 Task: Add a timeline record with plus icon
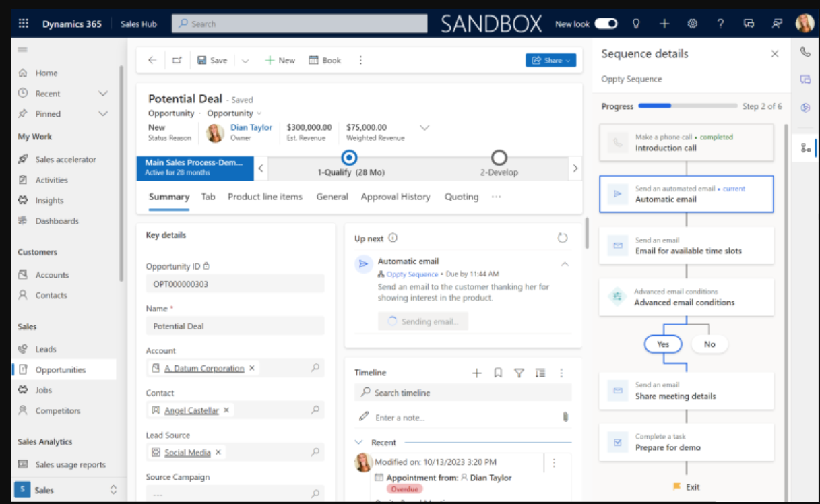477,373
